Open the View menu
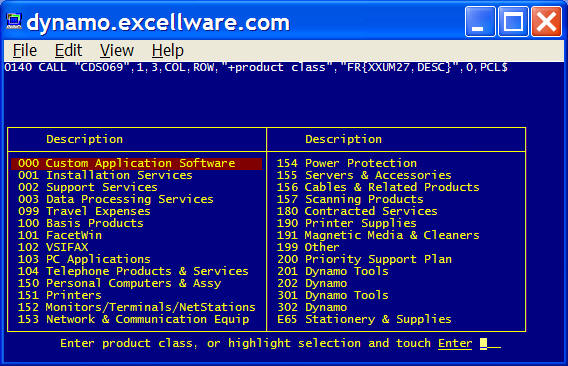The width and height of the screenshot is (568, 366). coord(117,50)
